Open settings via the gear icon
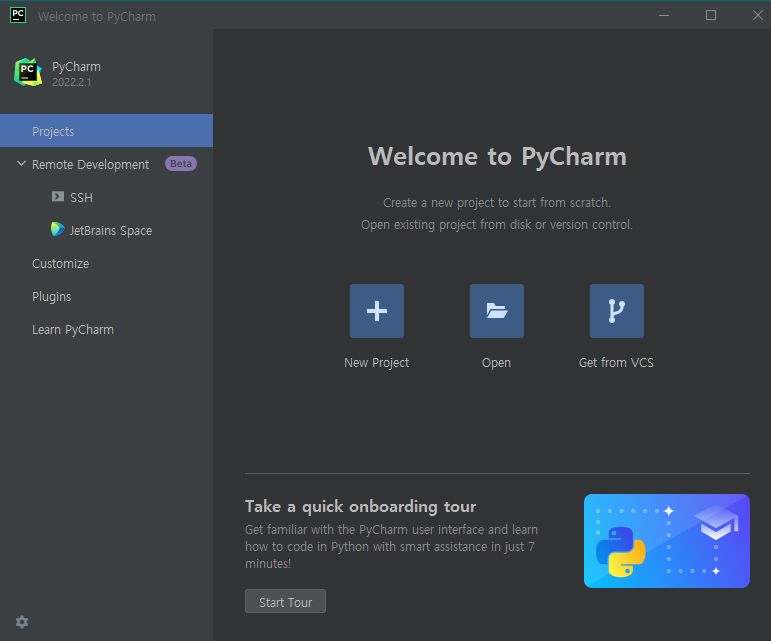Screen dimensions: 771x641 point(22,622)
